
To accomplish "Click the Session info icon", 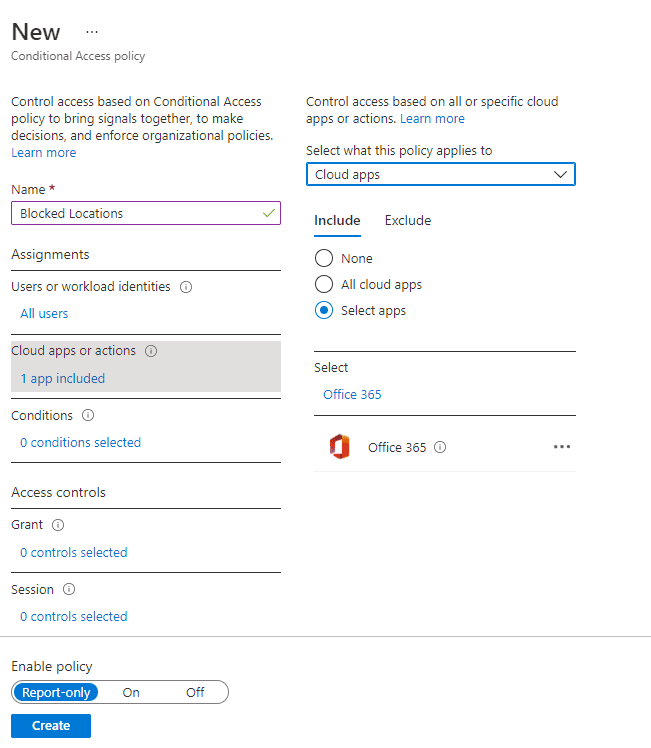I will [69, 590].
